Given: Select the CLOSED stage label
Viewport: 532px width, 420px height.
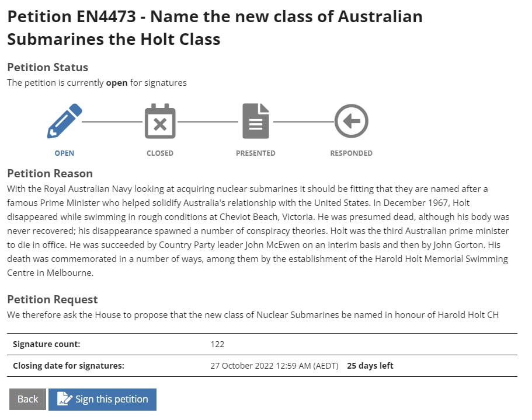Looking at the screenshot, I should click(160, 153).
